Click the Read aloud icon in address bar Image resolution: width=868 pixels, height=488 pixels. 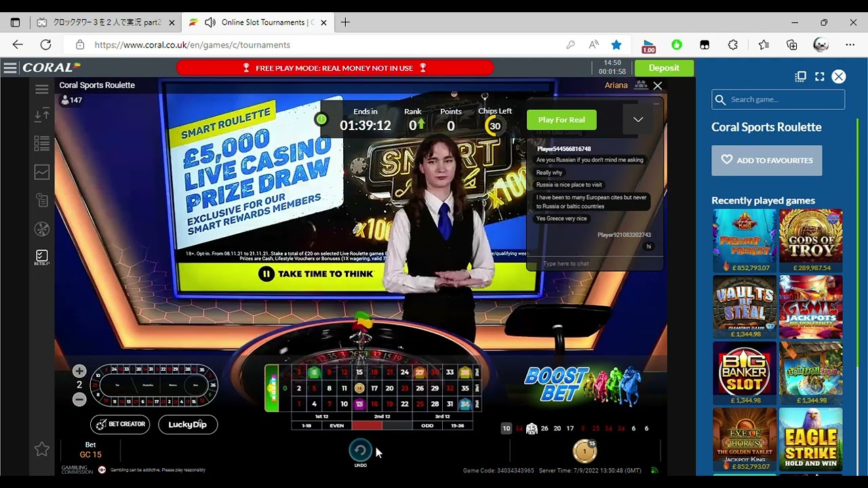(593, 45)
